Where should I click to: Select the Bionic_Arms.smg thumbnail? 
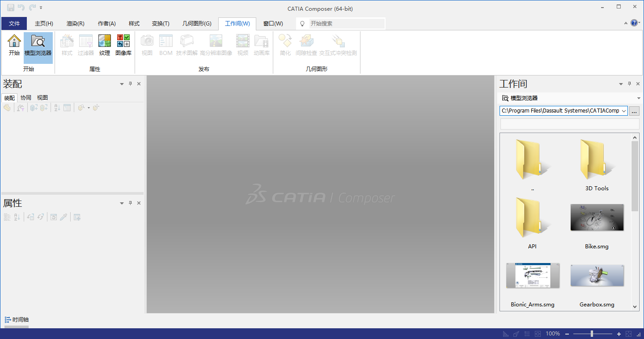point(533,276)
